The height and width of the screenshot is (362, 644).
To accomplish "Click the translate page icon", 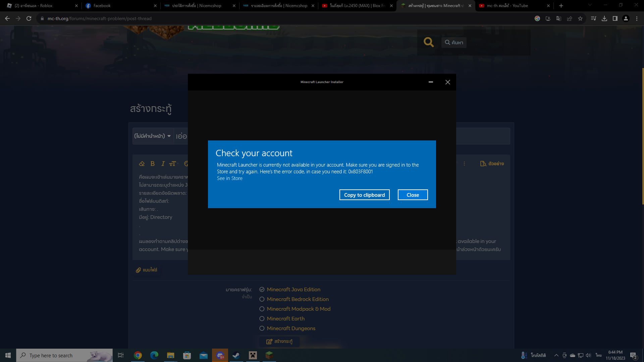I will pos(559,18).
